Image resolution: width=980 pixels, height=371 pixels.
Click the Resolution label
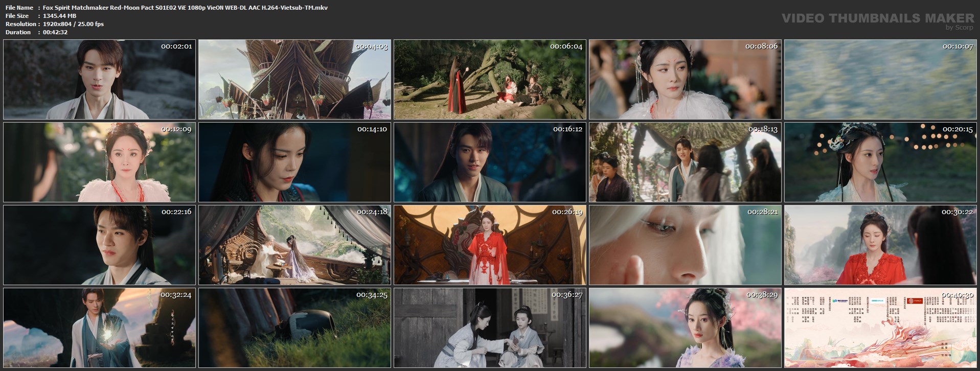coord(21,24)
